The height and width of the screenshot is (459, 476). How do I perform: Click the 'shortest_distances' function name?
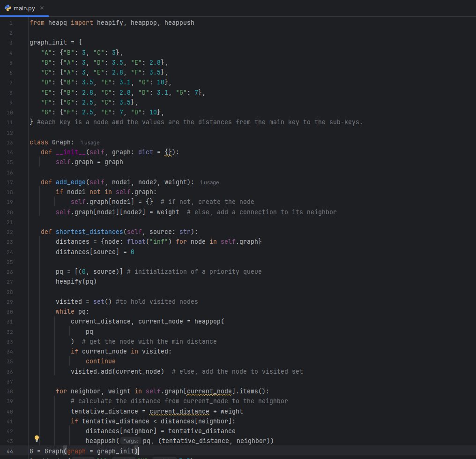click(89, 232)
